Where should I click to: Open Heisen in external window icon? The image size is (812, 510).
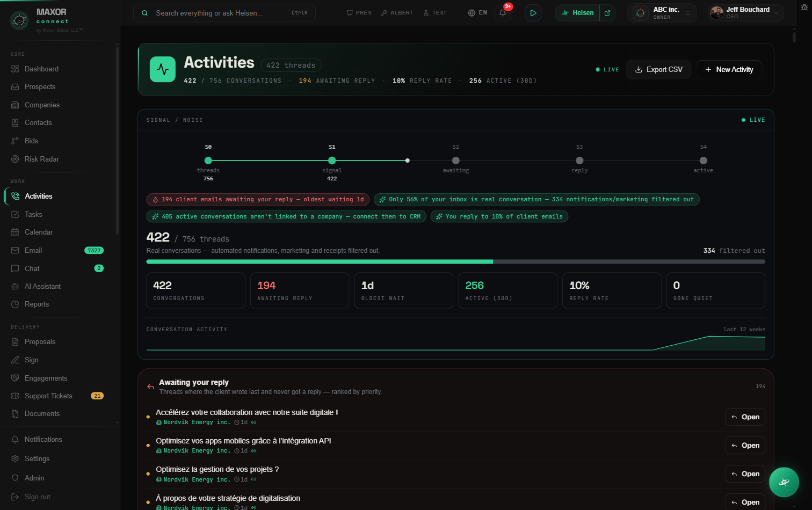click(607, 13)
